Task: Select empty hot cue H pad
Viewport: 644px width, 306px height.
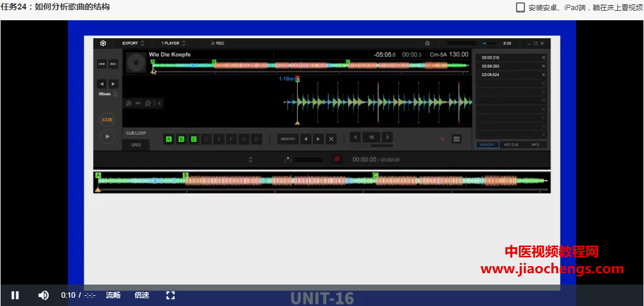Action: coord(257,139)
